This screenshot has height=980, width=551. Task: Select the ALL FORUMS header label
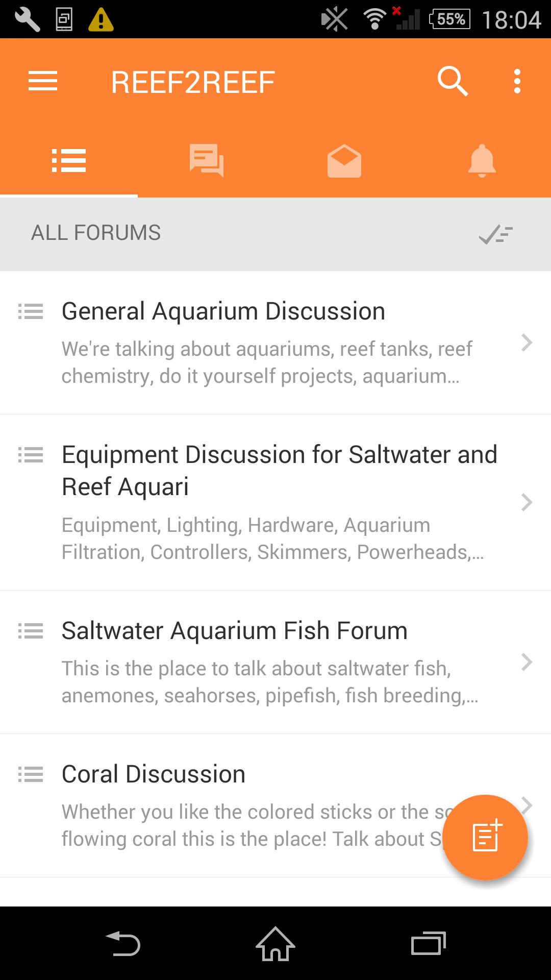[96, 233]
